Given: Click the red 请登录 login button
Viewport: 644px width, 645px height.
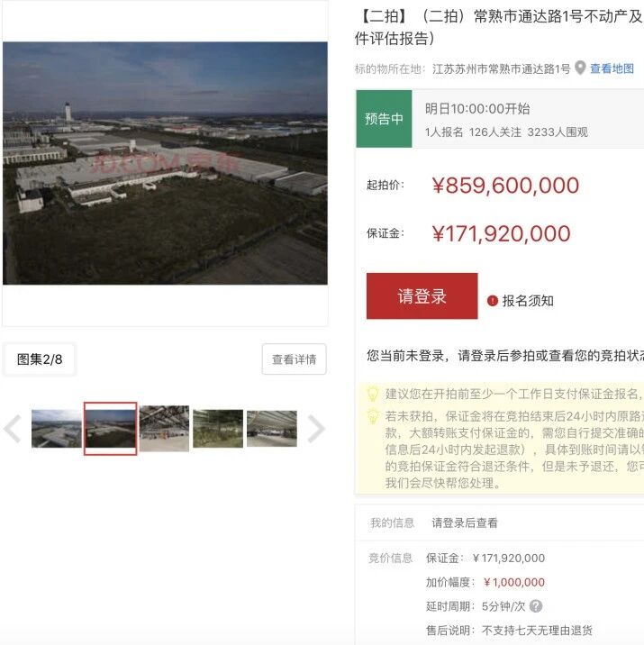Looking at the screenshot, I should click(422, 295).
